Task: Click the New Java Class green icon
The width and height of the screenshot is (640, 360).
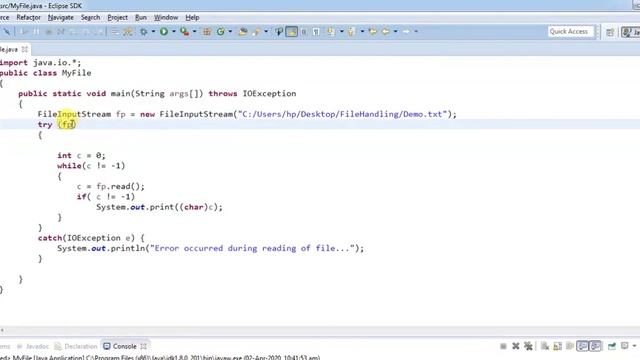Action: (x=221, y=31)
